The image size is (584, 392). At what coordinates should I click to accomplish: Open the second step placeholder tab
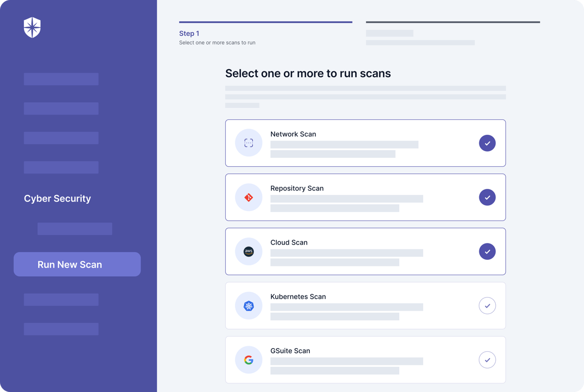click(453, 34)
